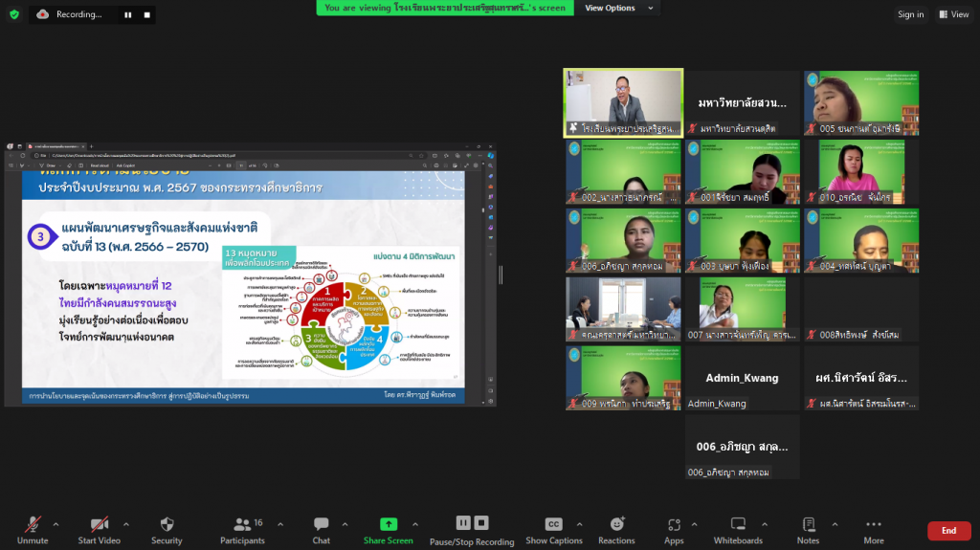
Task: Open the View layout menu
Action: tap(954, 14)
